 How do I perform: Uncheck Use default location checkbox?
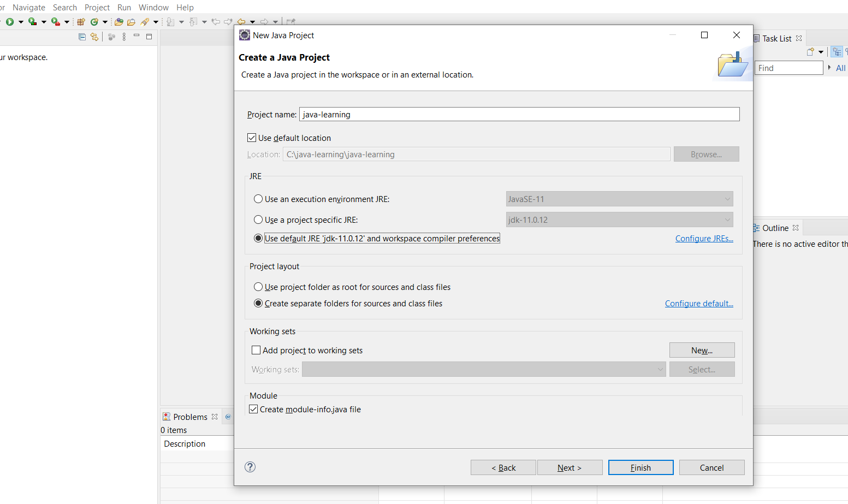coord(252,138)
